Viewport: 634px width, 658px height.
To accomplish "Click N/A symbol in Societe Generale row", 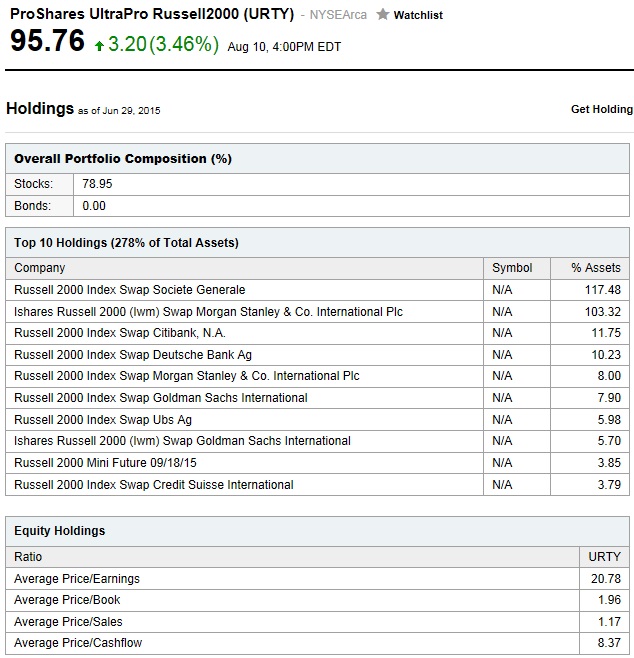I will (502, 290).
